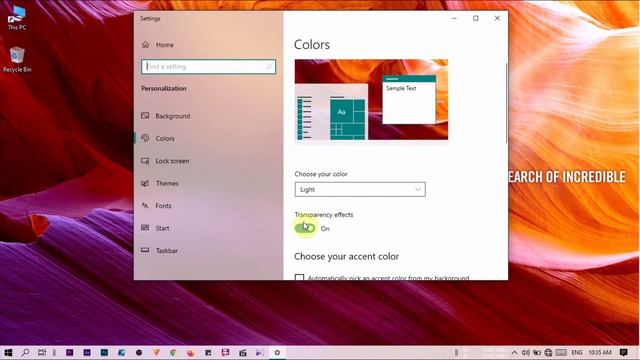Open the Fonts settings page
640x360 pixels.
156,206
